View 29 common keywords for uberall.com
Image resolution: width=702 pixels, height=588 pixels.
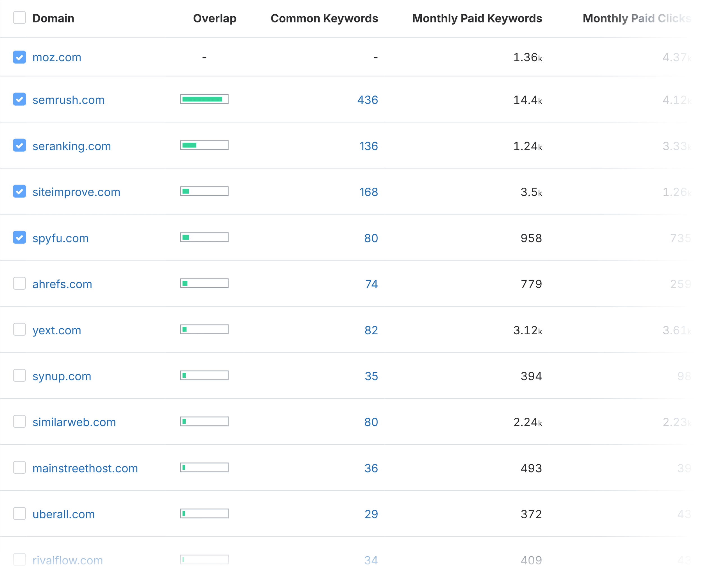[x=371, y=514]
